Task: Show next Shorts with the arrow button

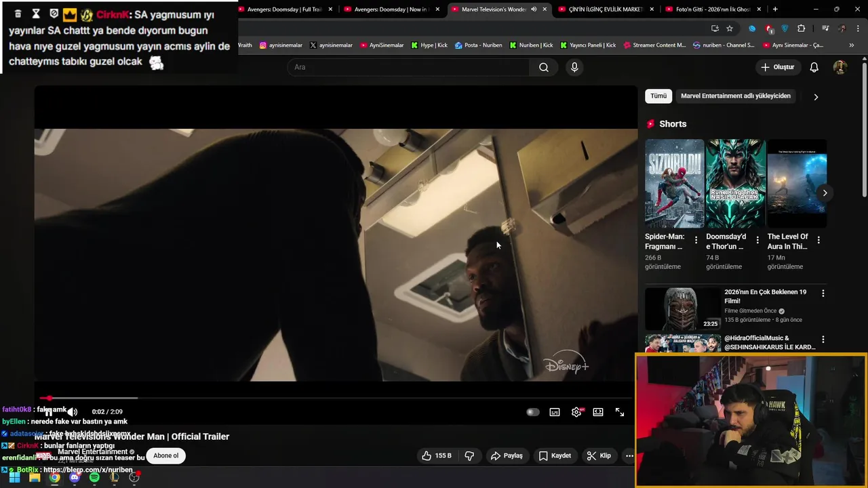Action: 825,193
